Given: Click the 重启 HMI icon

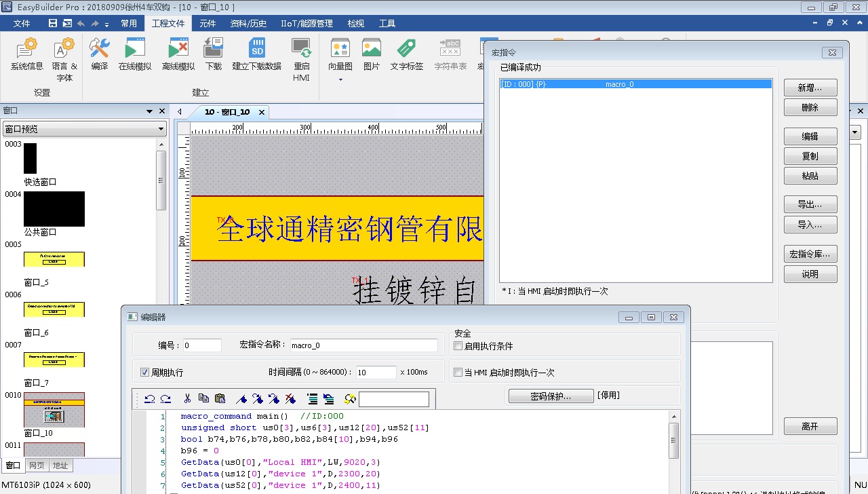Looking at the screenshot, I should 301,49.
